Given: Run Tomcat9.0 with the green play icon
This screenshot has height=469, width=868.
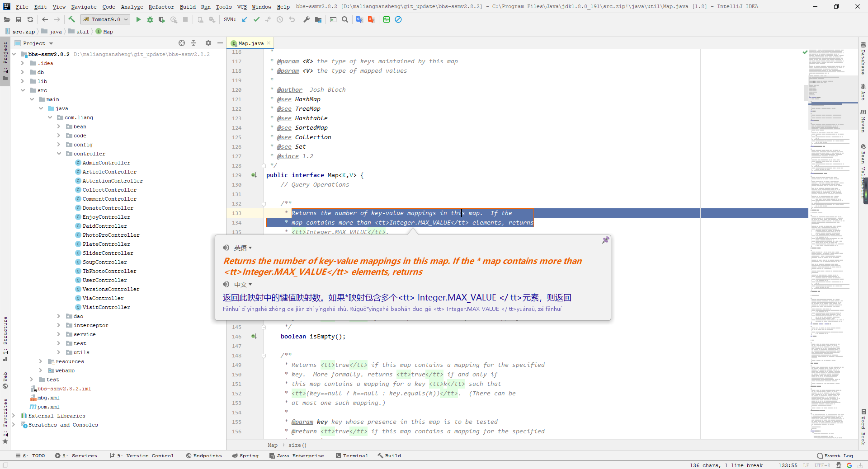Looking at the screenshot, I should (x=138, y=19).
